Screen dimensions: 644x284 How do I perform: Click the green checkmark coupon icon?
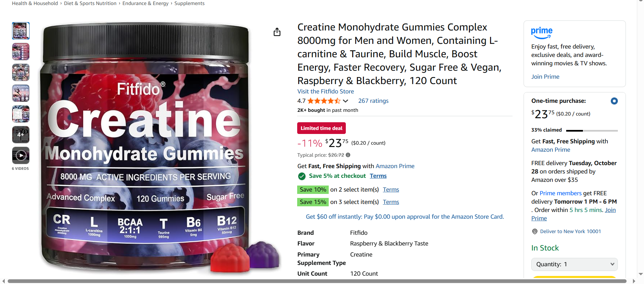click(x=302, y=176)
